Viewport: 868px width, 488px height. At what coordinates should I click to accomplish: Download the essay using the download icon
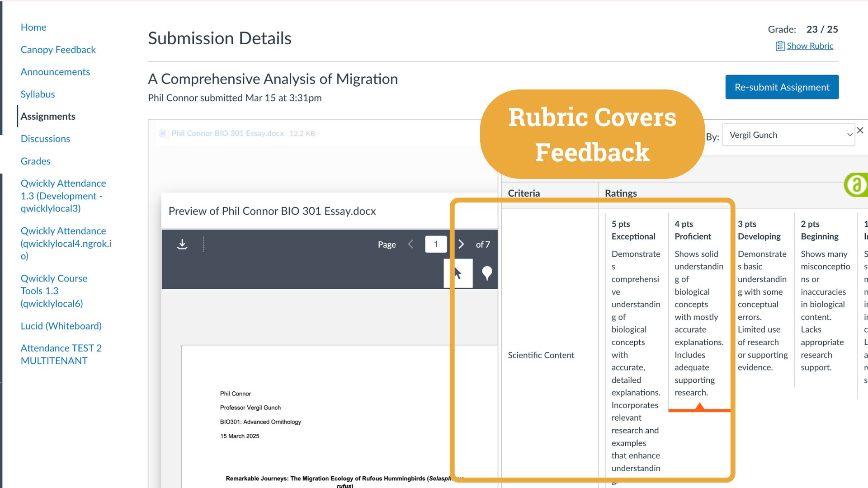pos(182,244)
